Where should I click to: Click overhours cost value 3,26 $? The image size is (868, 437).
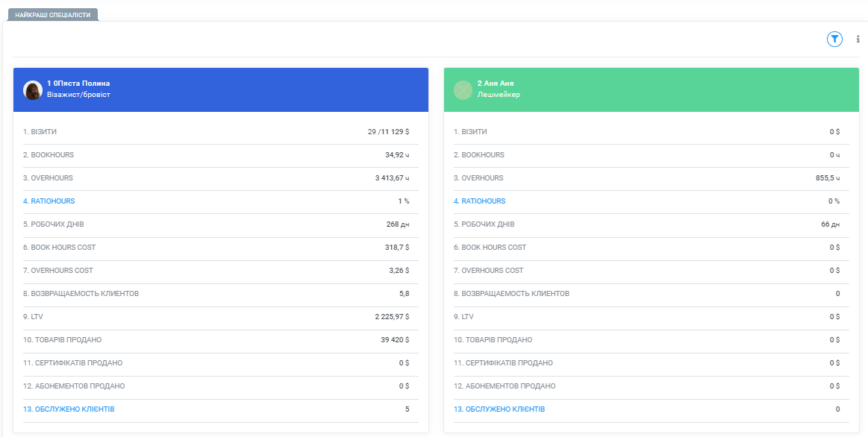coord(399,271)
